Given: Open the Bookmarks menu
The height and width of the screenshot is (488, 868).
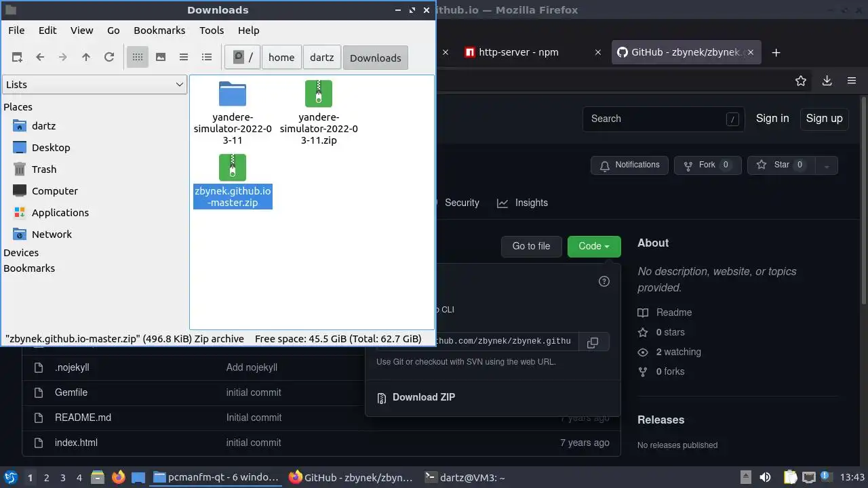Looking at the screenshot, I should click(159, 30).
